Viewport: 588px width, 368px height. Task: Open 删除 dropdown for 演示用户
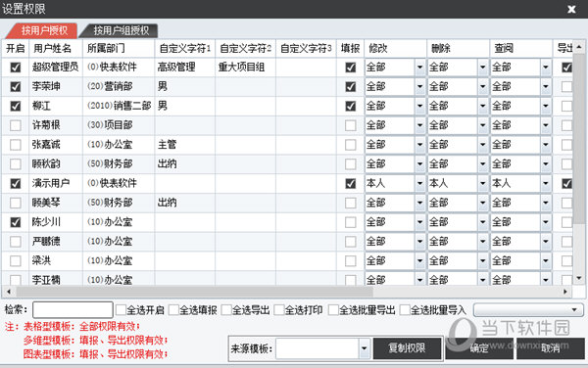(x=483, y=183)
